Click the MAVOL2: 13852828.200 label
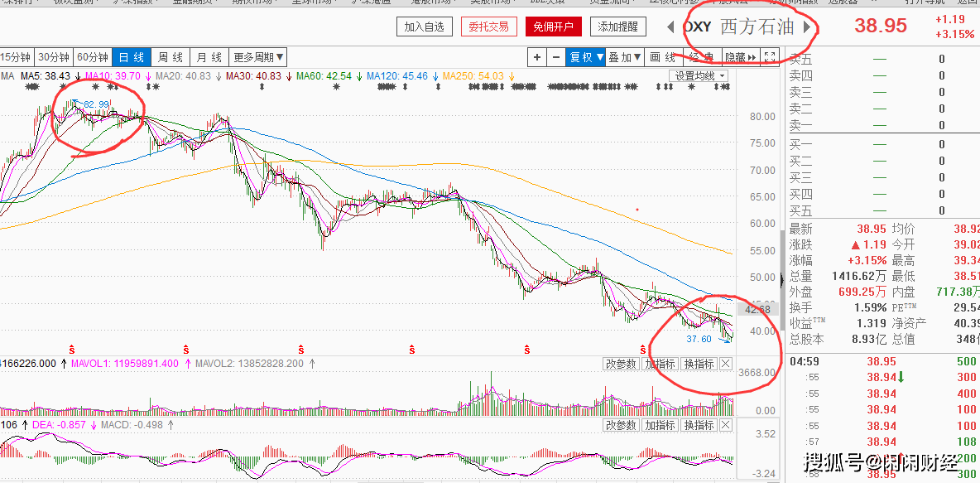This screenshot has width=980, height=483. [x=249, y=364]
